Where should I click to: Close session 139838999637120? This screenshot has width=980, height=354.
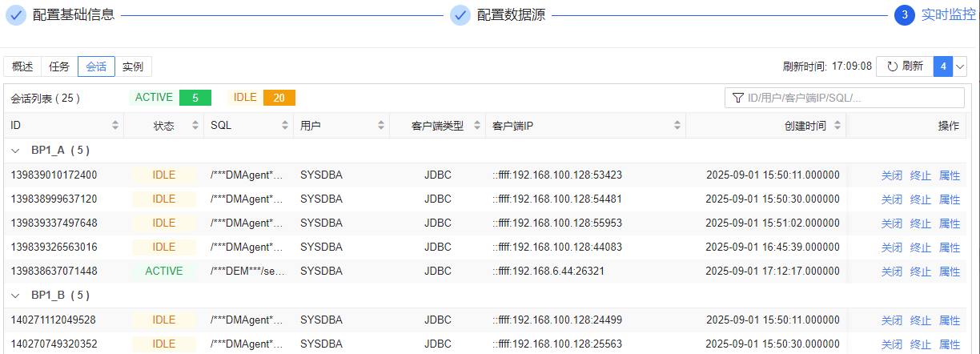tap(891, 199)
